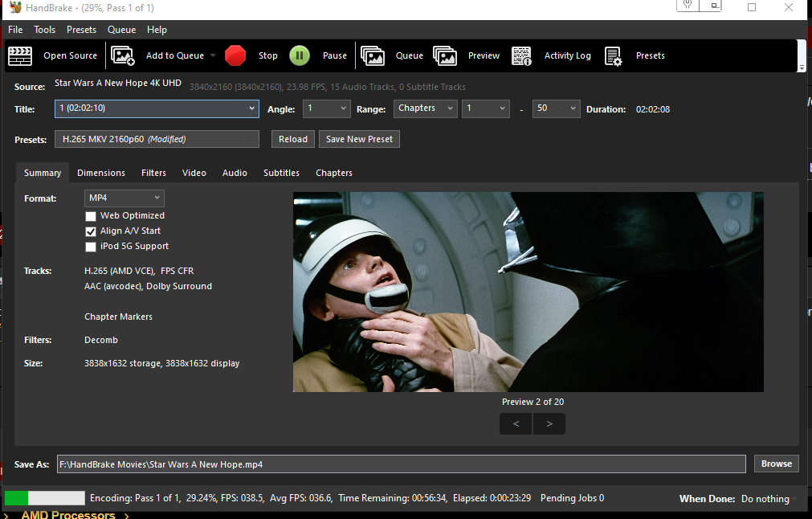
Task: Click the Pause label in toolbar
Action: click(x=335, y=55)
